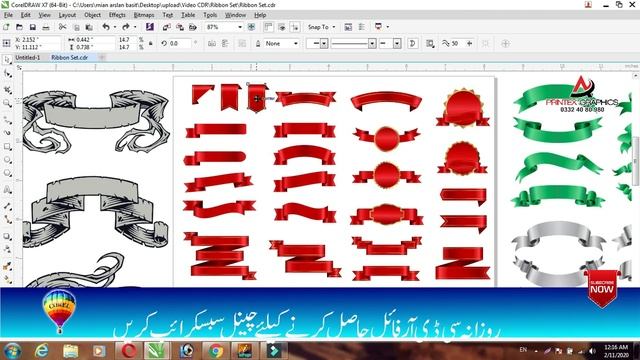Select the Pick tool in the toolbox
Screen dimensions: 640x360
tap(7, 60)
